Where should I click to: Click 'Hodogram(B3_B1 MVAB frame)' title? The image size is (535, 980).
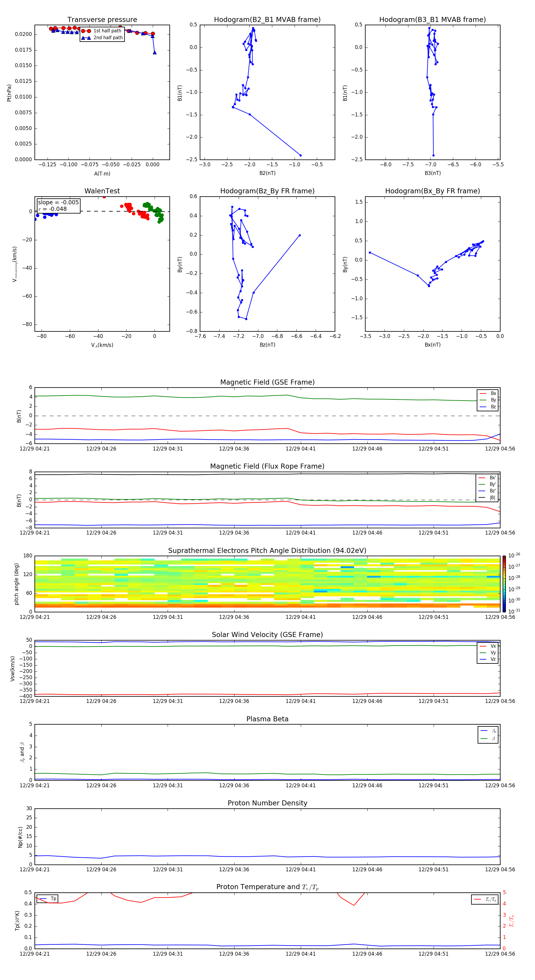pos(432,20)
